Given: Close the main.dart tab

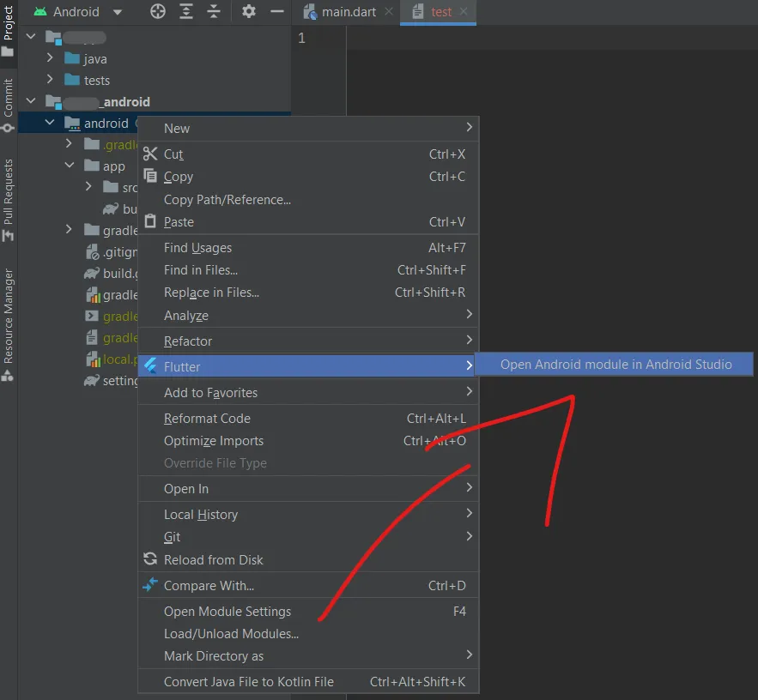Looking at the screenshot, I should (x=389, y=12).
